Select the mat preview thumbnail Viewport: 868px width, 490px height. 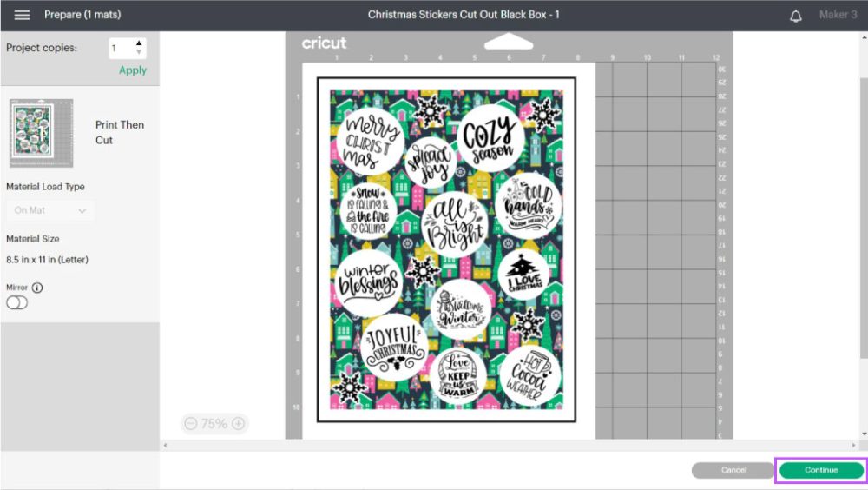pyautogui.click(x=42, y=133)
